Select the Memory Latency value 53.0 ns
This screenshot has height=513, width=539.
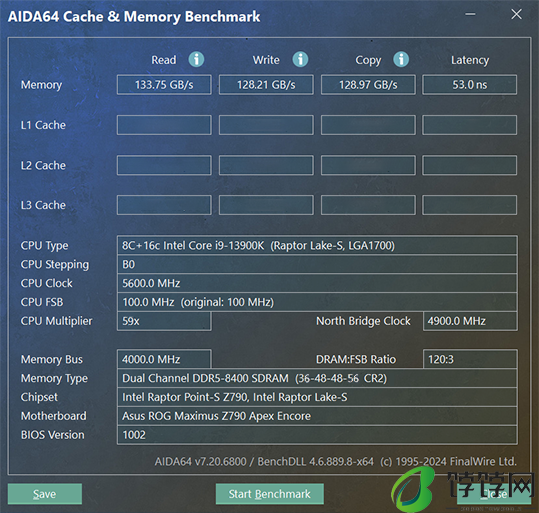point(470,85)
